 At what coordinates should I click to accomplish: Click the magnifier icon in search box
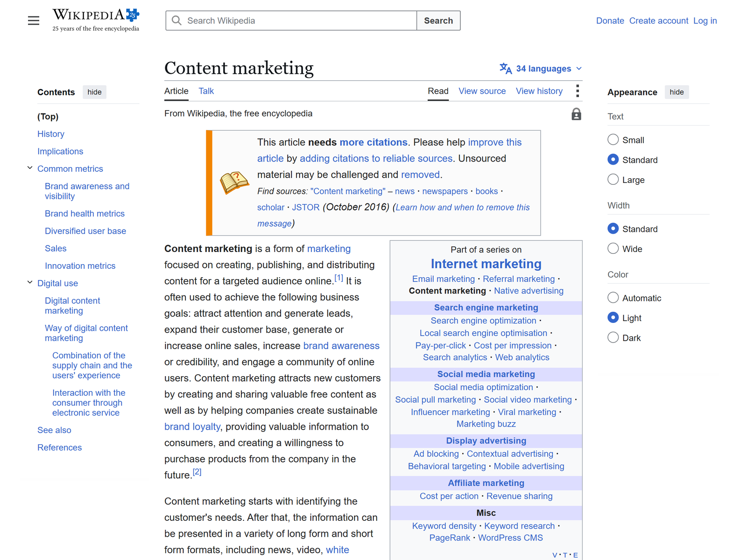(176, 21)
